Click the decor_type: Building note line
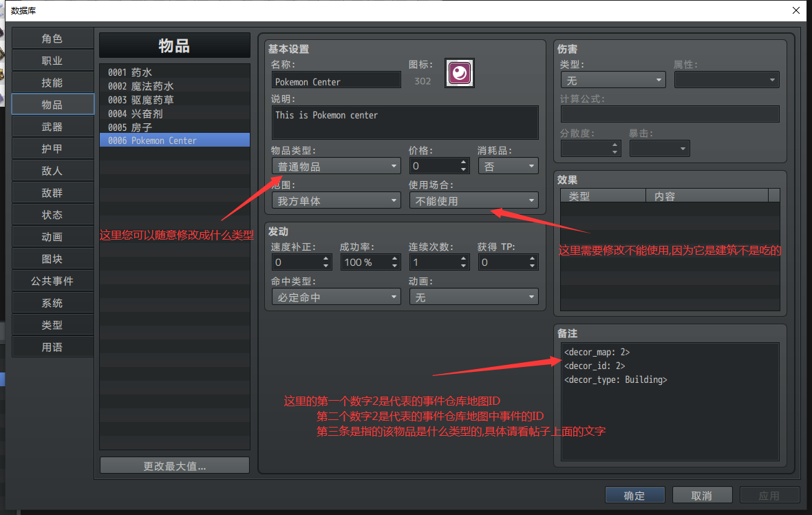The height and width of the screenshot is (515, 812). (x=616, y=380)
